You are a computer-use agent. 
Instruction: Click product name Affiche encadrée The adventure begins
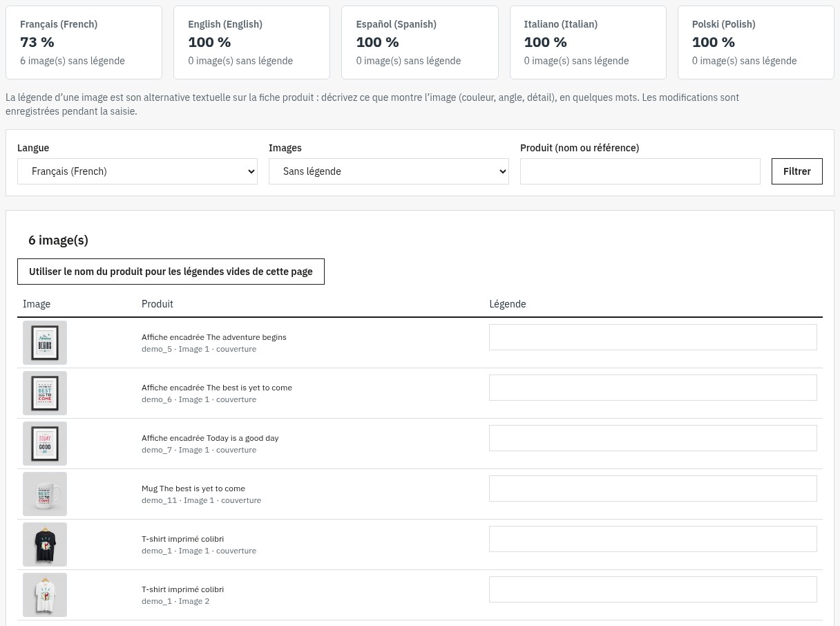pos(214,337)
